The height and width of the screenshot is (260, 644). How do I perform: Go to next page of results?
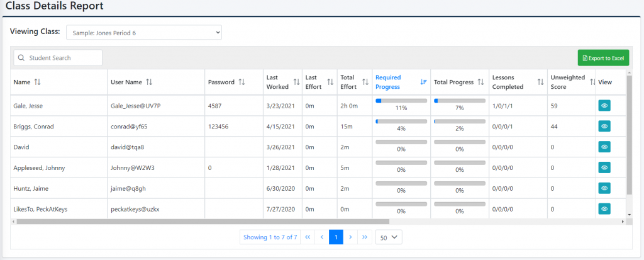tap(350, 237)
